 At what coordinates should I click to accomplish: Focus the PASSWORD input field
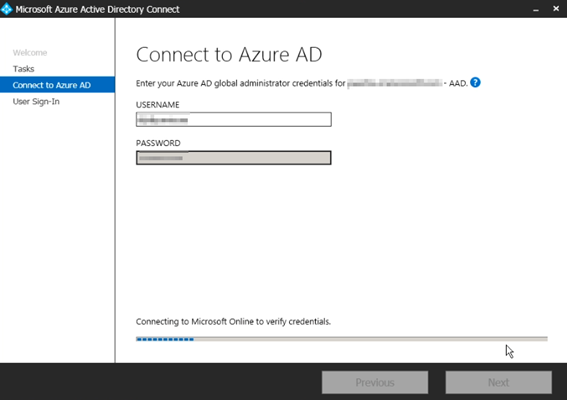coord(234,158)
